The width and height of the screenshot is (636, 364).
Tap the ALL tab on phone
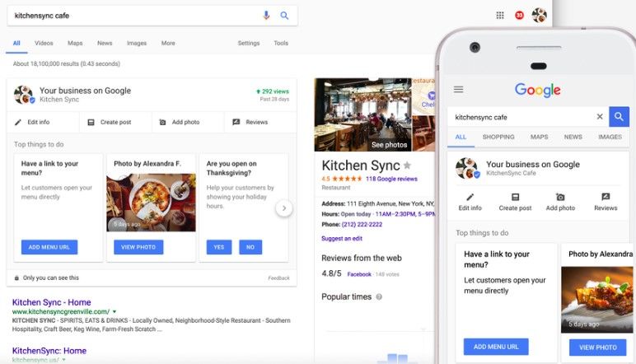[x=461, y=137]
